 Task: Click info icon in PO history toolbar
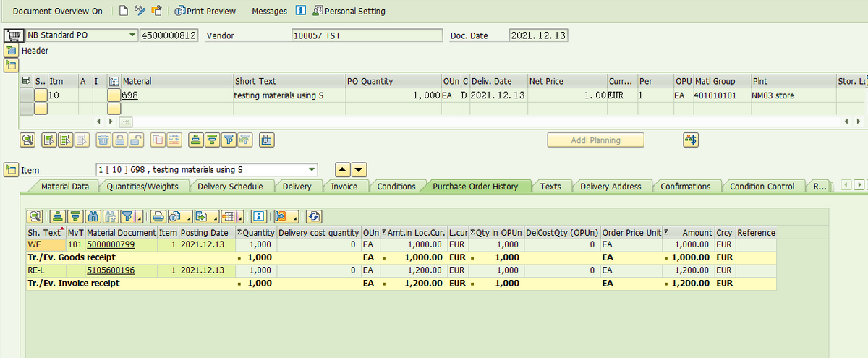(x=259, y=216)
